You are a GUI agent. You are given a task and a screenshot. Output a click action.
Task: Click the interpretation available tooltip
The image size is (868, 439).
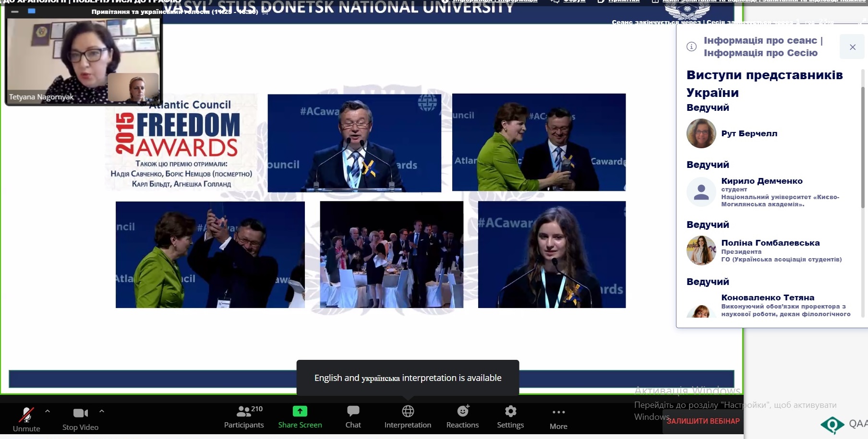[x=408, y=378]
